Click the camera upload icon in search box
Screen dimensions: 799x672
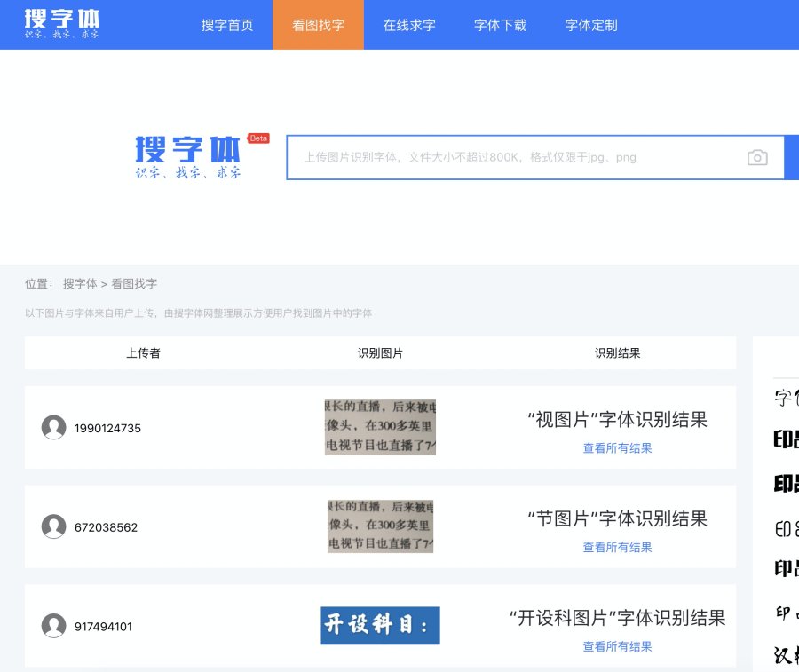[x=757, y=158]
